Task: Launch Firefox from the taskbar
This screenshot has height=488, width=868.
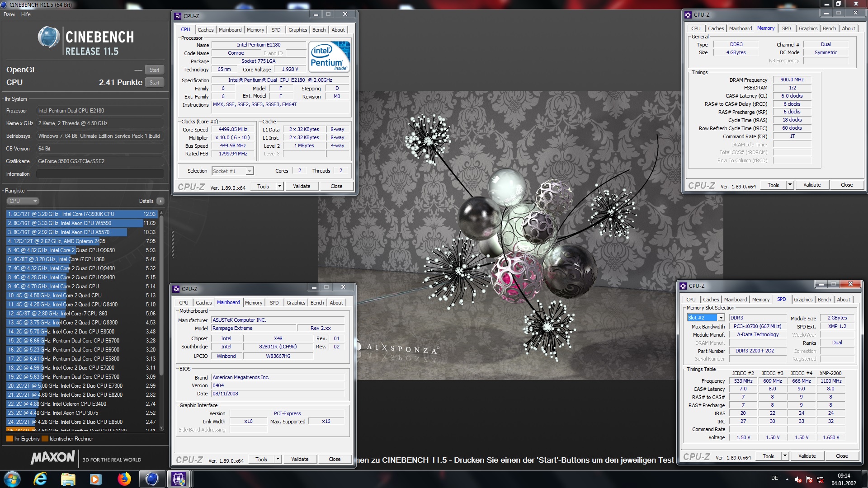Action: pyautogui.click(x=124, y=479)
